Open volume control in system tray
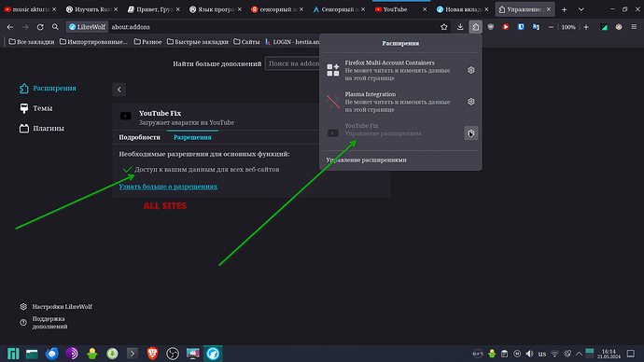 click(529, 354)
